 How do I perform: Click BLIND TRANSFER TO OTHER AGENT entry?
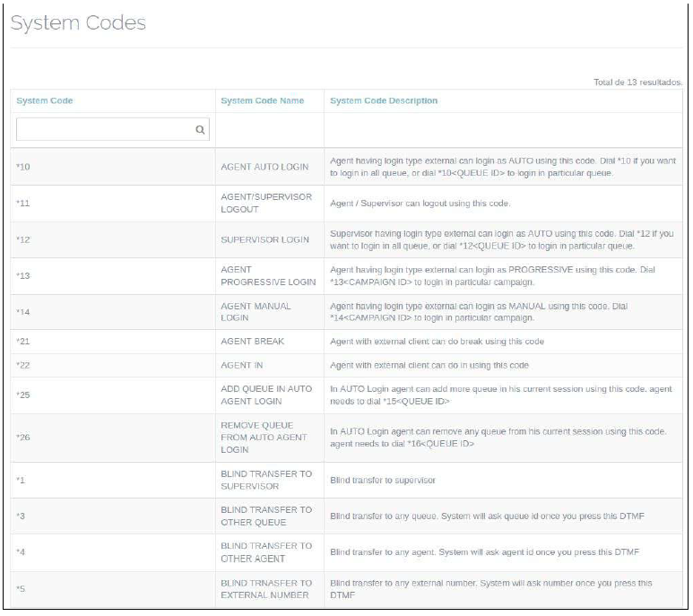[x=266, y=552]
